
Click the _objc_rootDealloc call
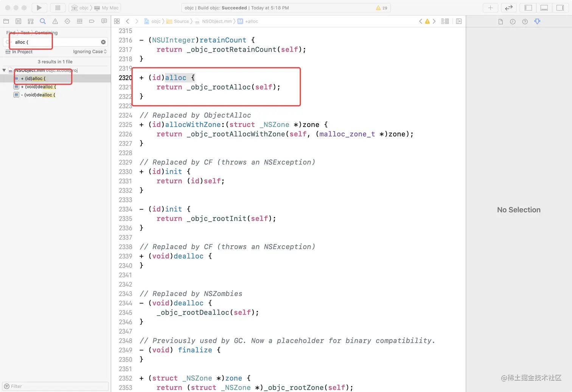tap(193, 313)
